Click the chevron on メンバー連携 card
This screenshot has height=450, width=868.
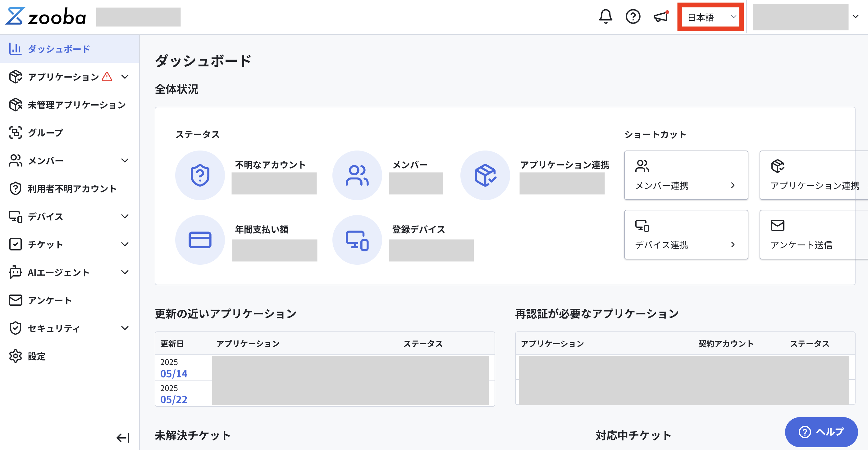[733, 186]
